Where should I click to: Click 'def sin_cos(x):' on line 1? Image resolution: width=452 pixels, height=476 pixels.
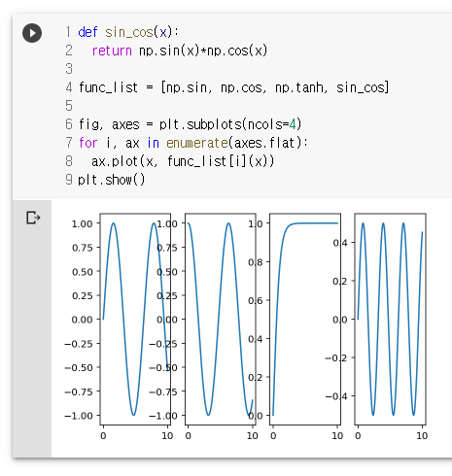click(x=128, y=32)
